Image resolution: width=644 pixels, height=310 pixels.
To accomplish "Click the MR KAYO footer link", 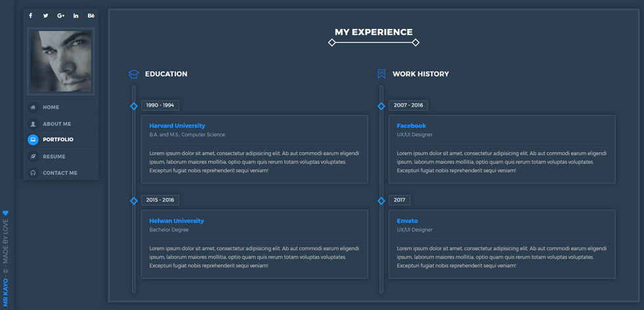I will [x=5, y=292].
